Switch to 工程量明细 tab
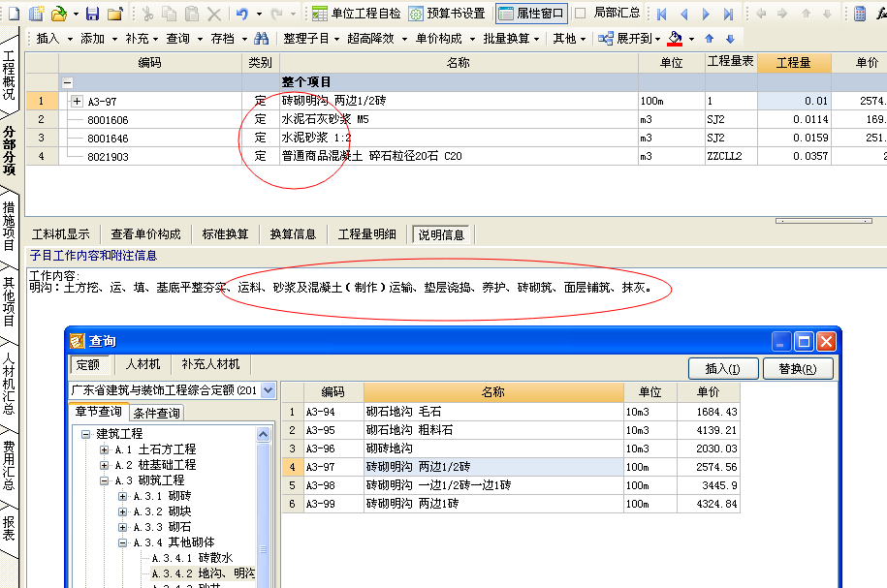This screenshot has width=887, height=588. point(366,234)
